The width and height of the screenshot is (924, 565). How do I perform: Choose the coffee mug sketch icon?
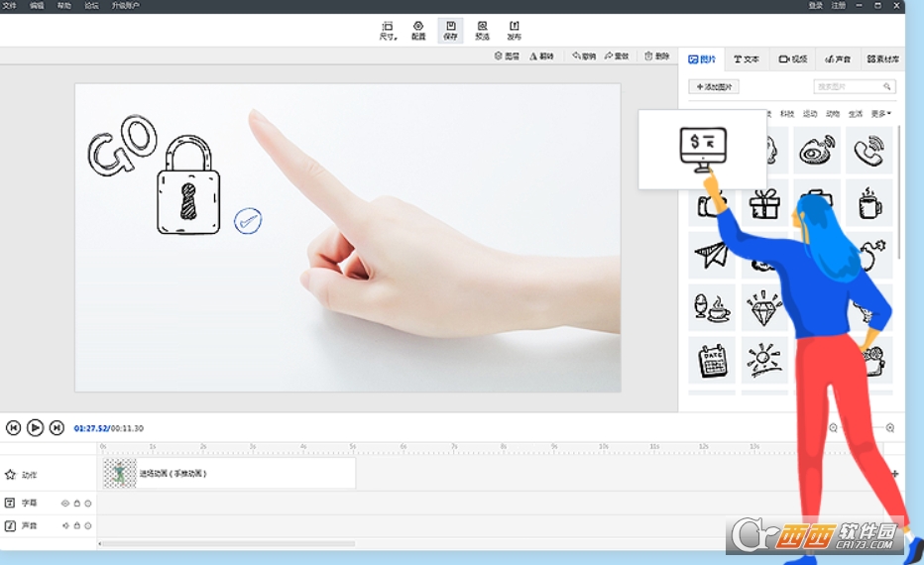(869, 203)
